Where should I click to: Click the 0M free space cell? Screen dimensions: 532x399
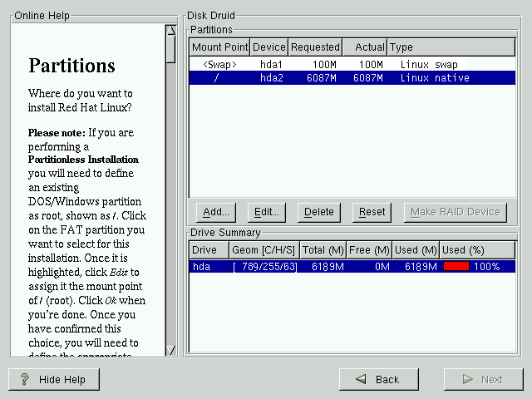pyautogui.click(x=382, y=267)
